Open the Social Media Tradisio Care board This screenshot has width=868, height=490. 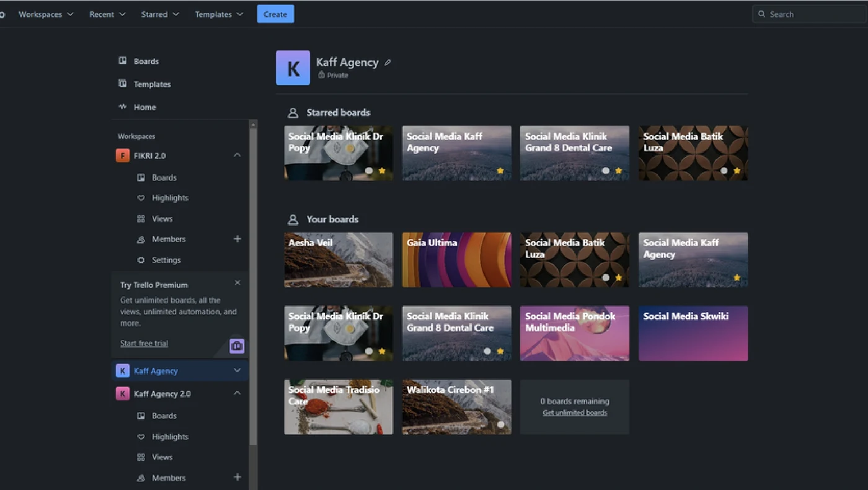[339, 407]
